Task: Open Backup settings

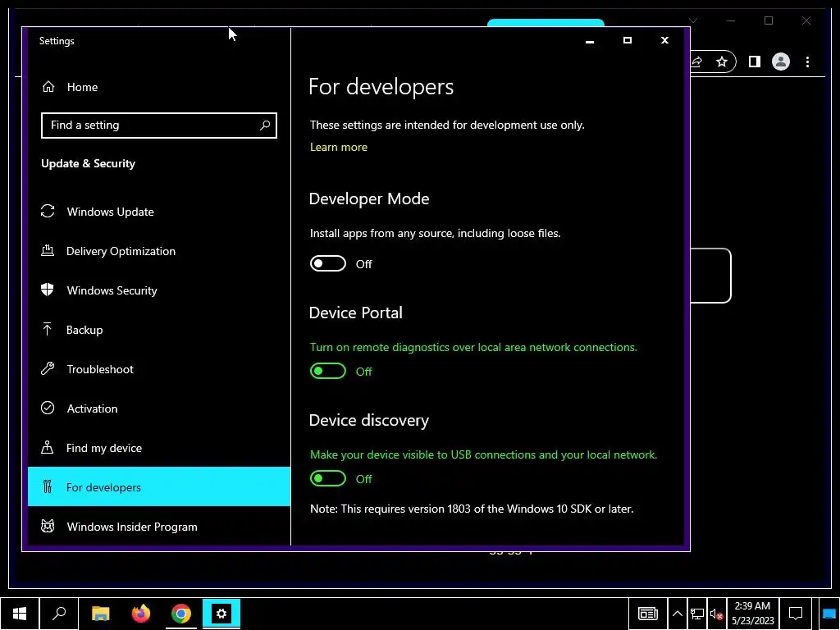Action: point(158,330)
